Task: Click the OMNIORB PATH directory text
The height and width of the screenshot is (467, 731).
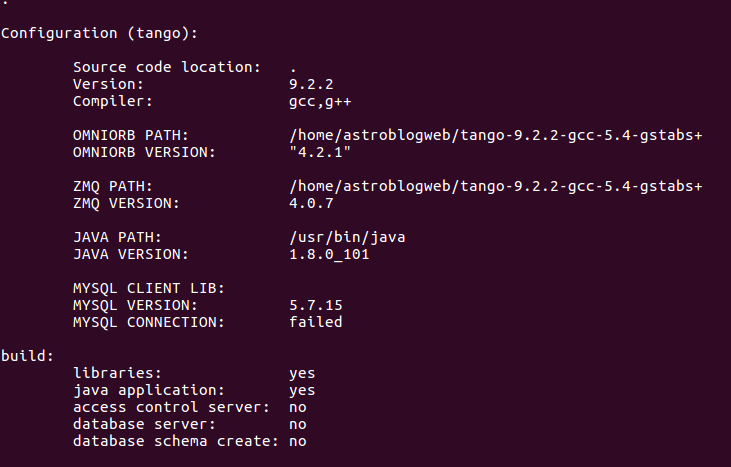Action: [496, 136]
